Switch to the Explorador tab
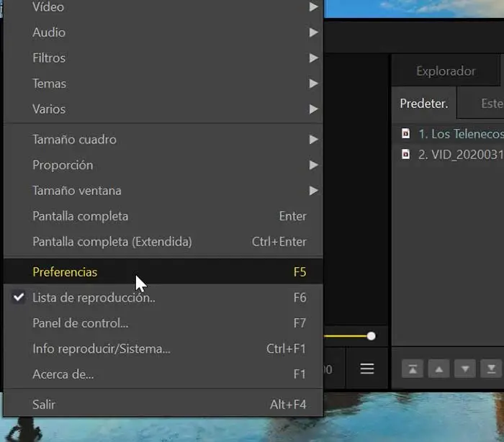The height and width of the screenshot is (442, 504). tap(446, 71)
